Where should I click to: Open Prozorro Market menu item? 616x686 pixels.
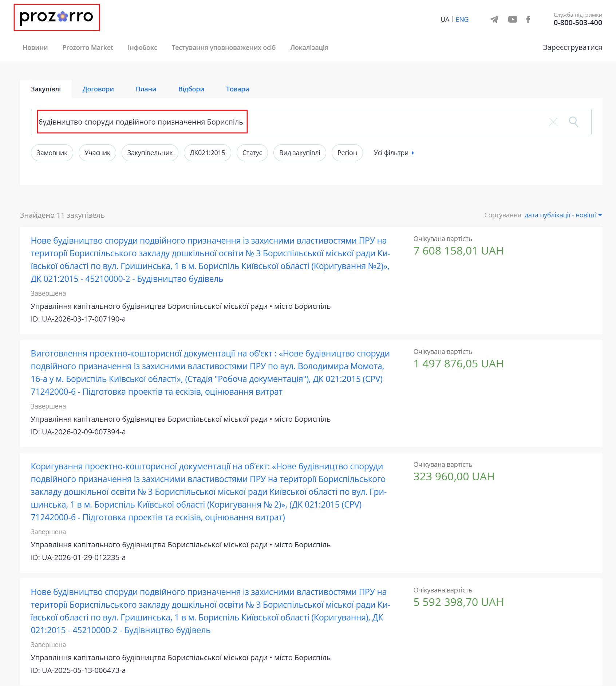pyautogui.click(x=88, y=48)
